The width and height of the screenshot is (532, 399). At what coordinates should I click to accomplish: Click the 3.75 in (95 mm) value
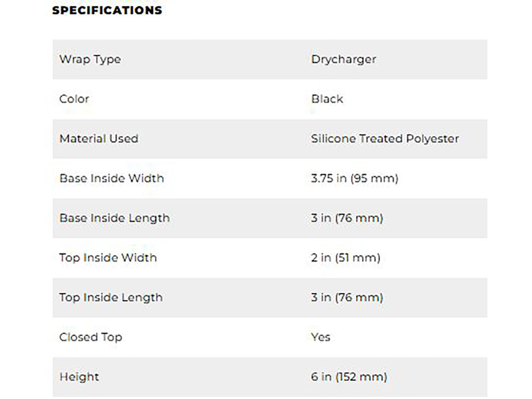tap(354, 178)
